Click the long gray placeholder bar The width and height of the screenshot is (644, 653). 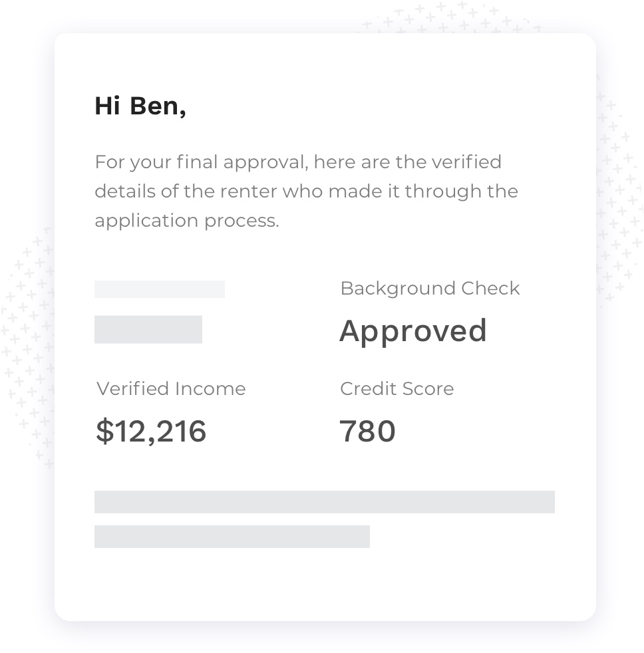point(325,502)
